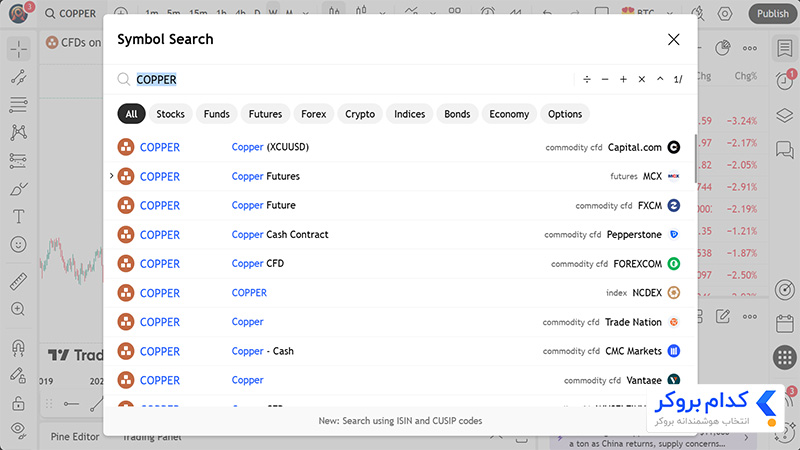Select the ruler measure tool
This screenshot has width=800, height=450.
(x=18, y=281)
